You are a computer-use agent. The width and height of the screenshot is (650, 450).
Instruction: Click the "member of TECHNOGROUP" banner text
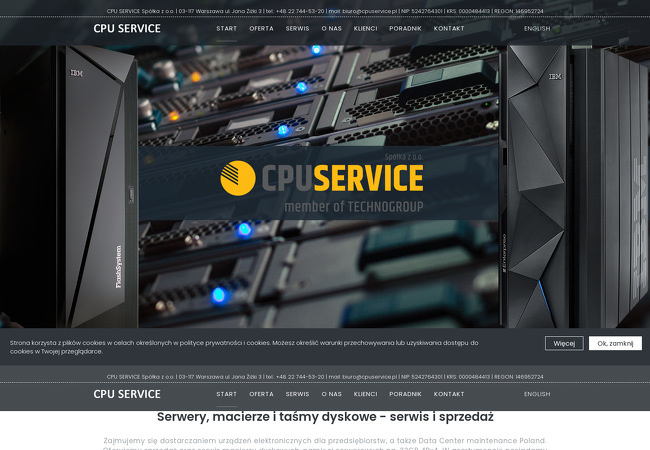(354, 206)
